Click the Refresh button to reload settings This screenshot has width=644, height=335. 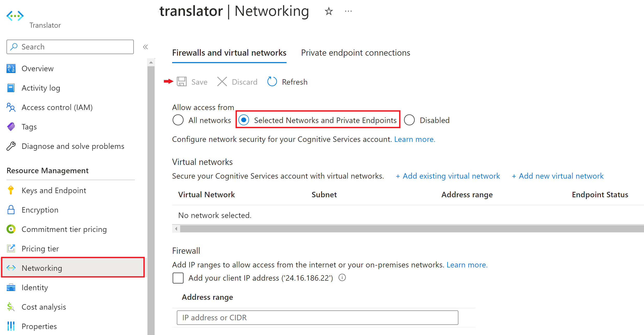[288, 82]
